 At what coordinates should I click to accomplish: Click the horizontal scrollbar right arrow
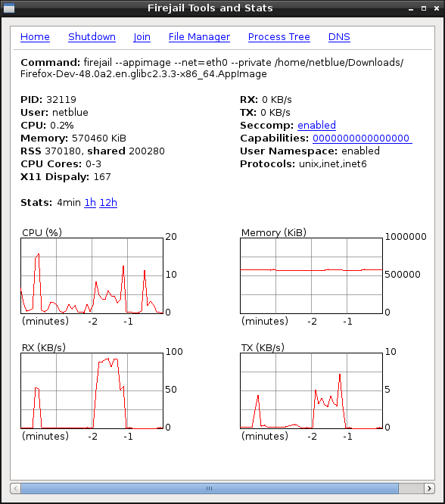coord(429,489)
